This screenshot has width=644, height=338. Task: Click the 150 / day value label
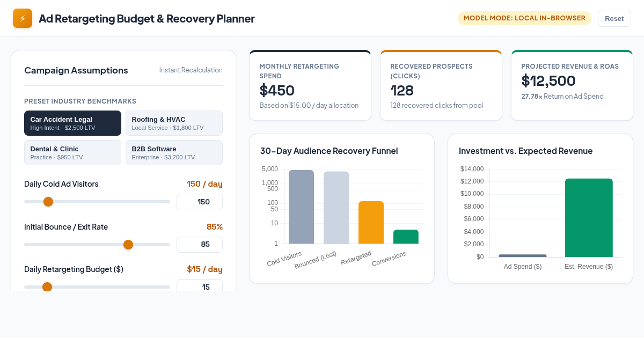[x=204, y=184]
